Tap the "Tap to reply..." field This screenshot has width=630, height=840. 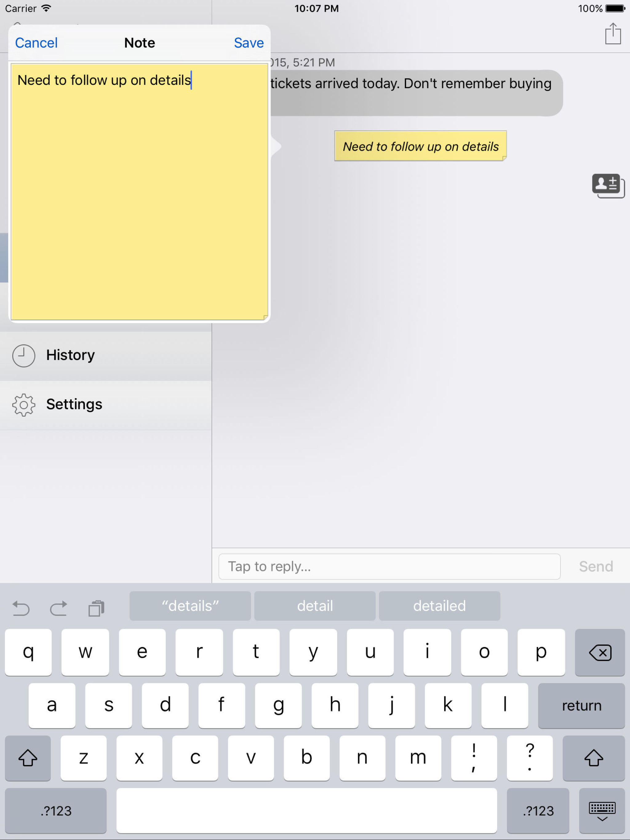click(389, 566)
